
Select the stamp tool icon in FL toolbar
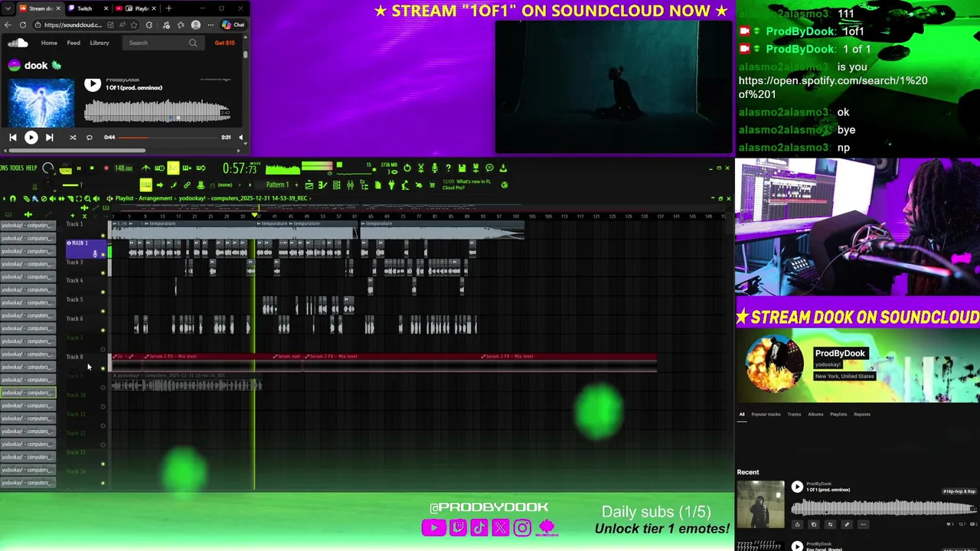(201, 184)
